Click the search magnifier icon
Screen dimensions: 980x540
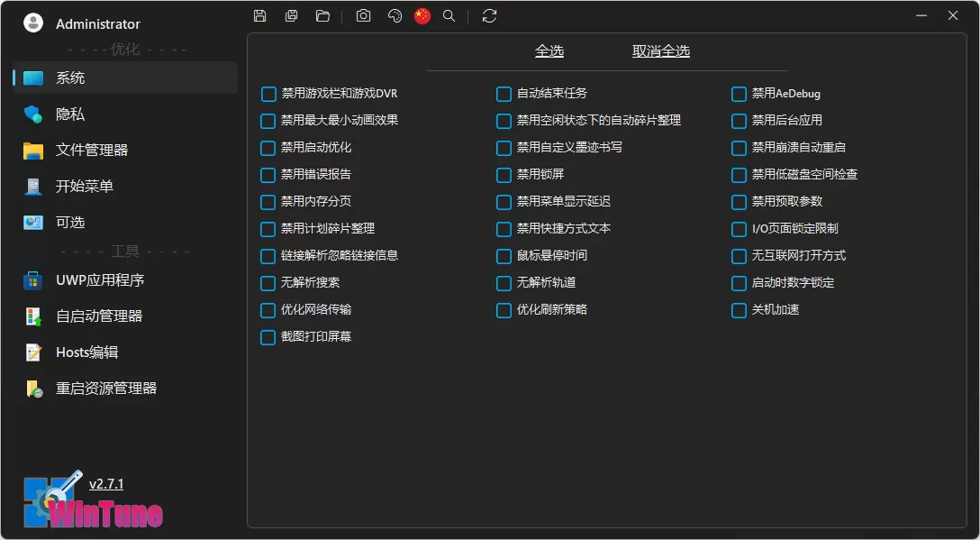pyautogui.click(x=449, y=15)
